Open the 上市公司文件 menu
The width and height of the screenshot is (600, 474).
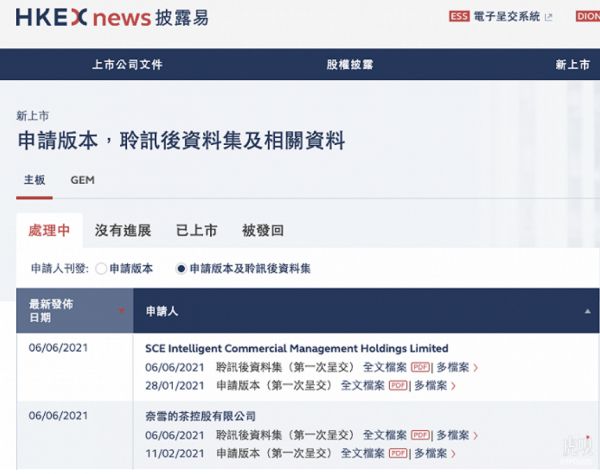pos(127,65)
